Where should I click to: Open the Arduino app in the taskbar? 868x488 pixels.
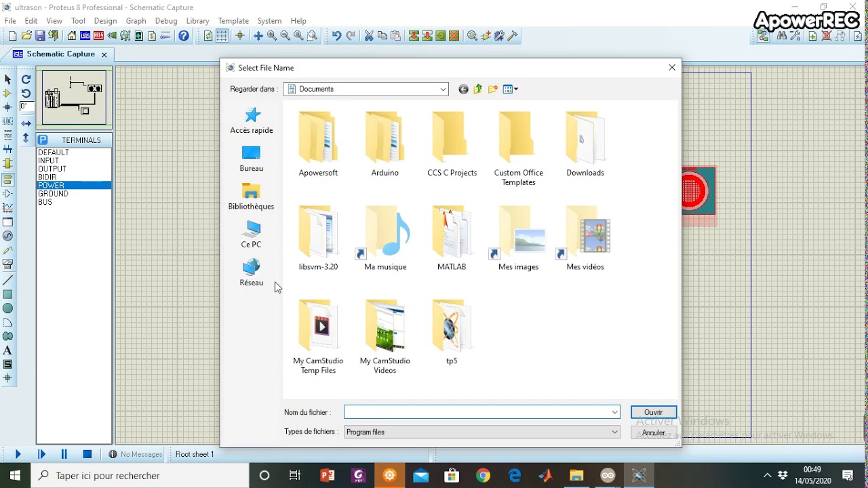pyautogui.click(x=608, y=475)
